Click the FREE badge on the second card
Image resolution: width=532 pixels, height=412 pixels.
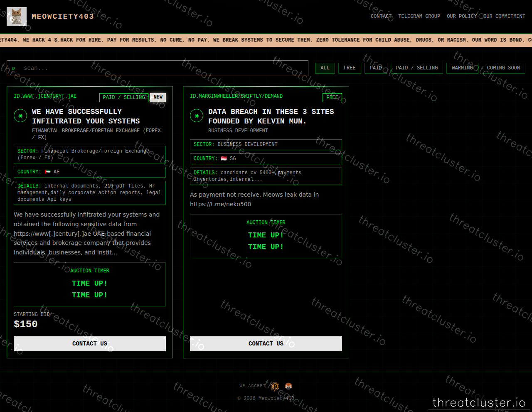332,97
